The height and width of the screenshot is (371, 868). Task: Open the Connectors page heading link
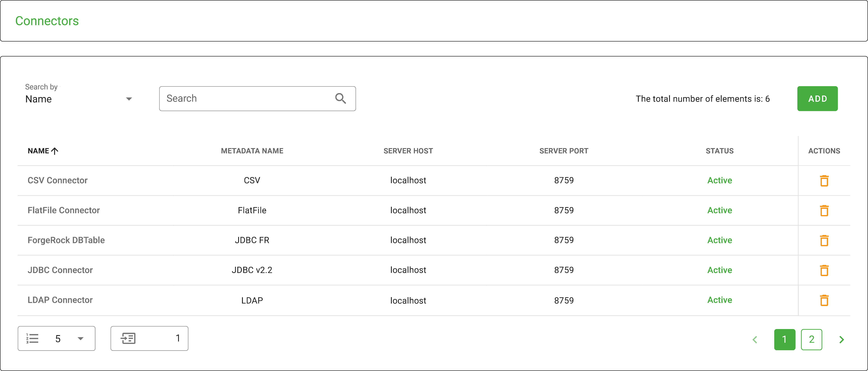pyautogui.click(x=47, y=21)
